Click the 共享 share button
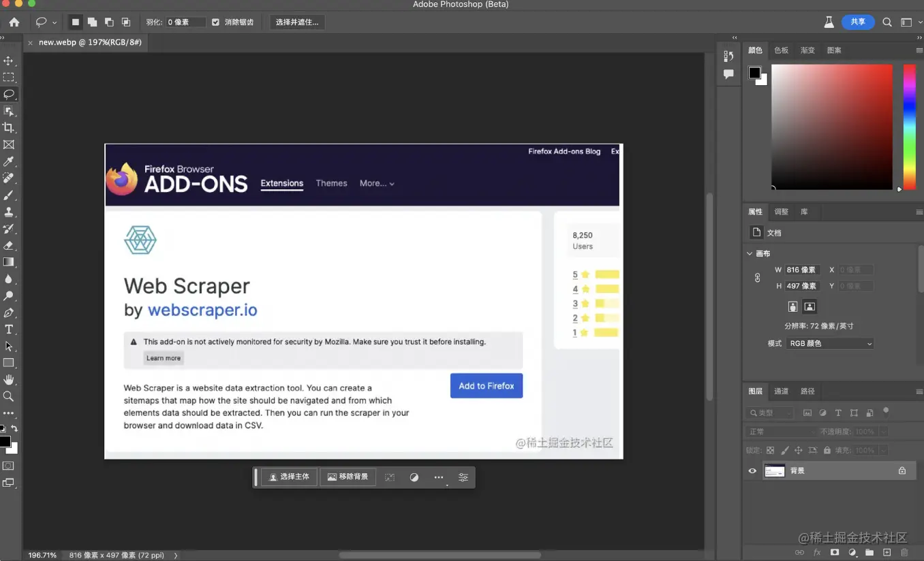 pyautogui.click(x=858, y=22)
